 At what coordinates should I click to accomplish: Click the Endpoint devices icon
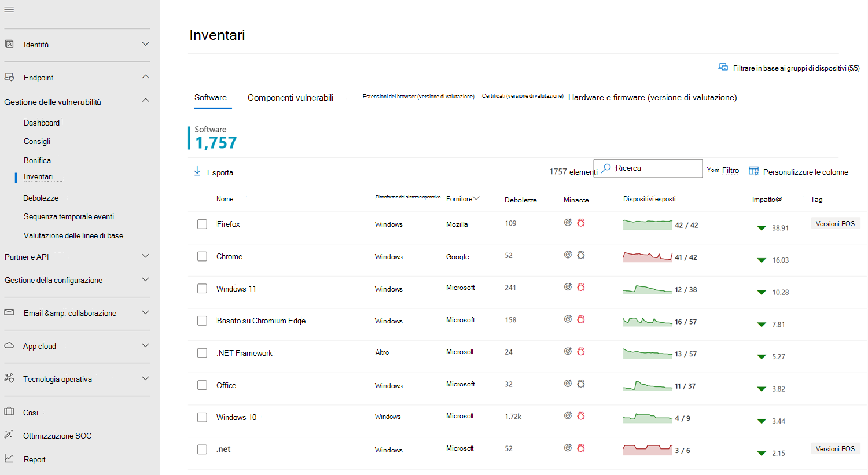[x=9, y=77]
